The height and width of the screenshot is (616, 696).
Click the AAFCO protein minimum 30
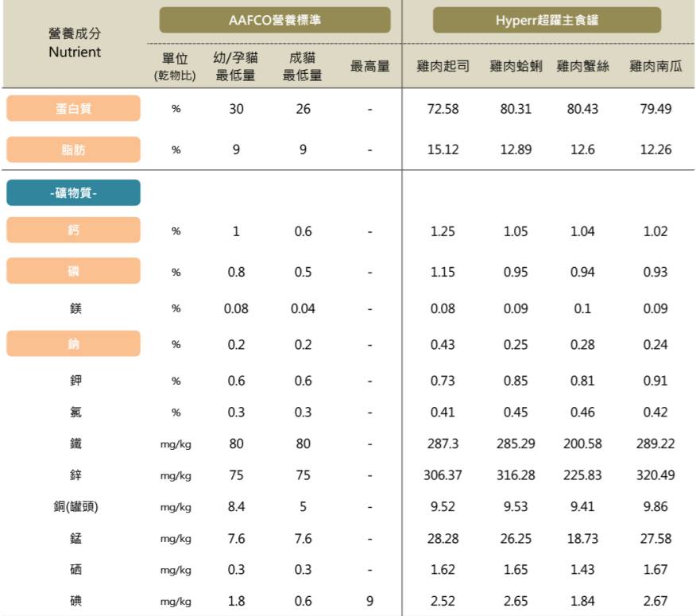[x=236, y=109]
